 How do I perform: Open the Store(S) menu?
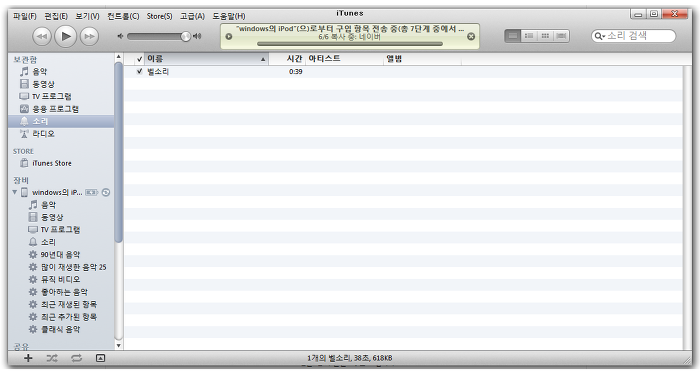click(x=159, y=16)
